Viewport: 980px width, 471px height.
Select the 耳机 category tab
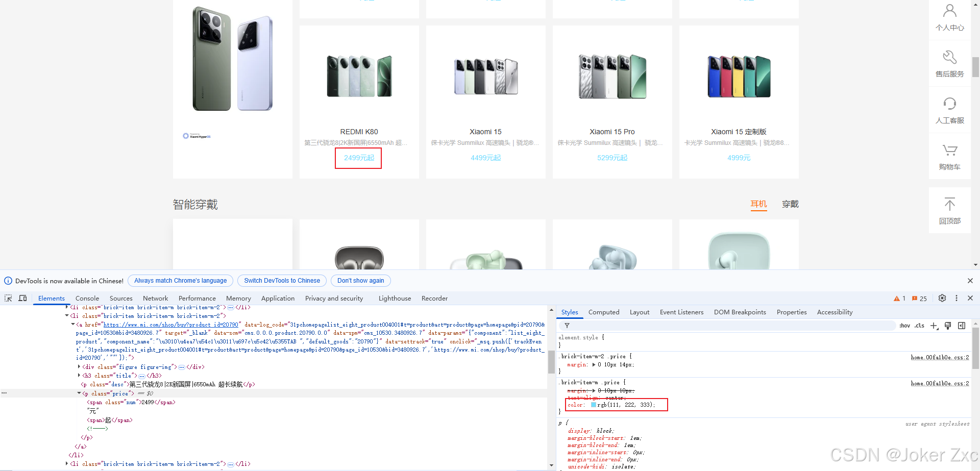[x=758, y=204]
